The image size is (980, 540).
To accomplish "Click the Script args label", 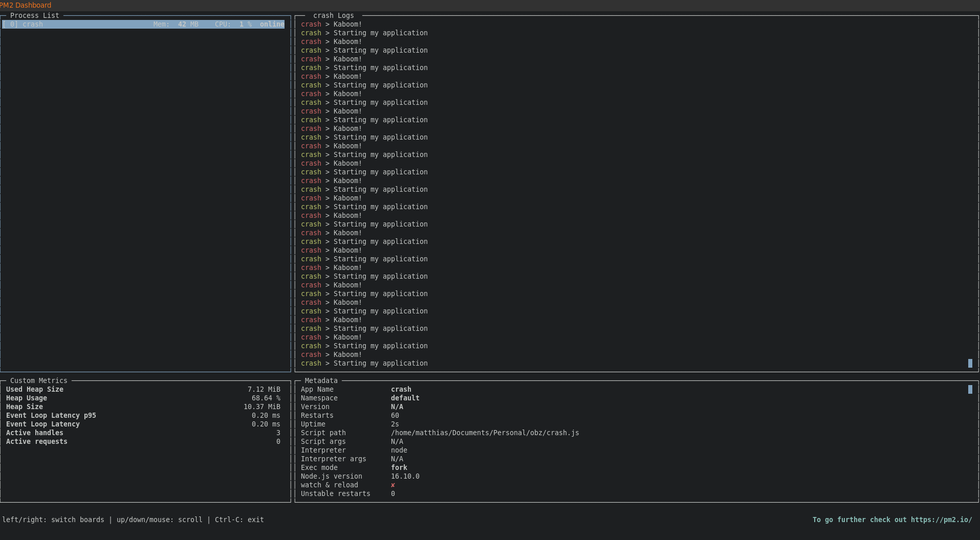I will tap(323, 441).
